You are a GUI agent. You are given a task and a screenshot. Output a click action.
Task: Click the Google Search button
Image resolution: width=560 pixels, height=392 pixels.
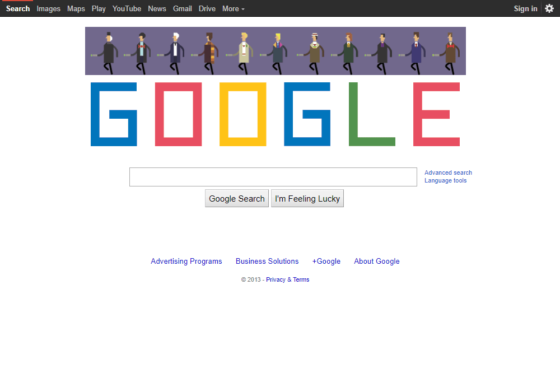click(237, 198)
